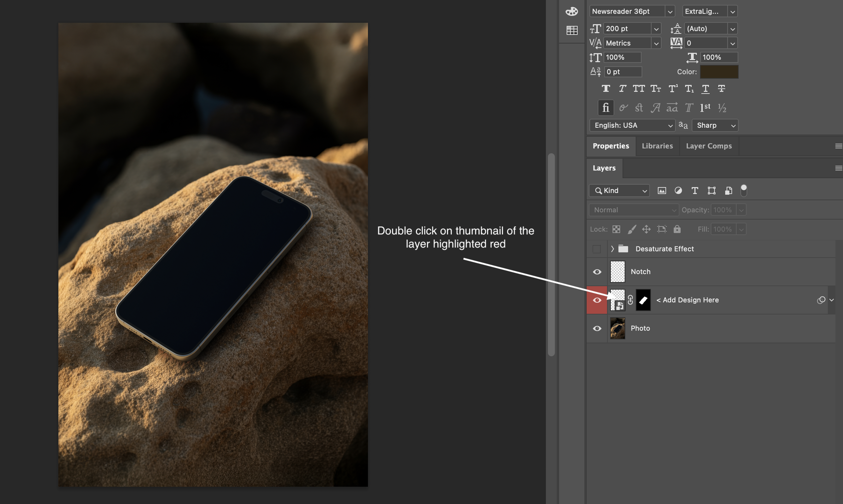Click the lock image pixels brush icon
The image size is (843, 504).
(632, 229)
